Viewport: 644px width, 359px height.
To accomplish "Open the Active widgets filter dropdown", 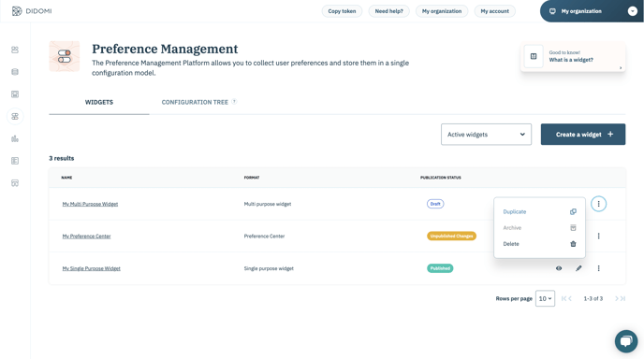I will pyautogui.click(x=486, y=135).
